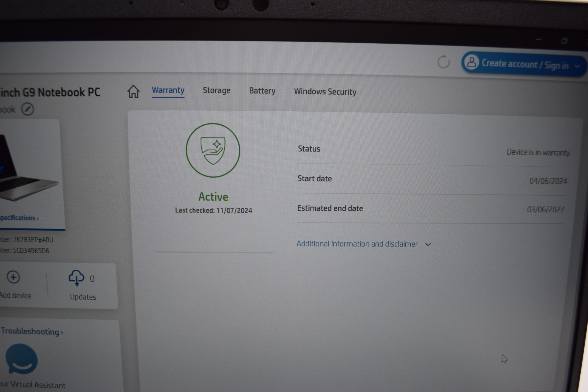Click the refresh circular arrow icon

point(444,62)
